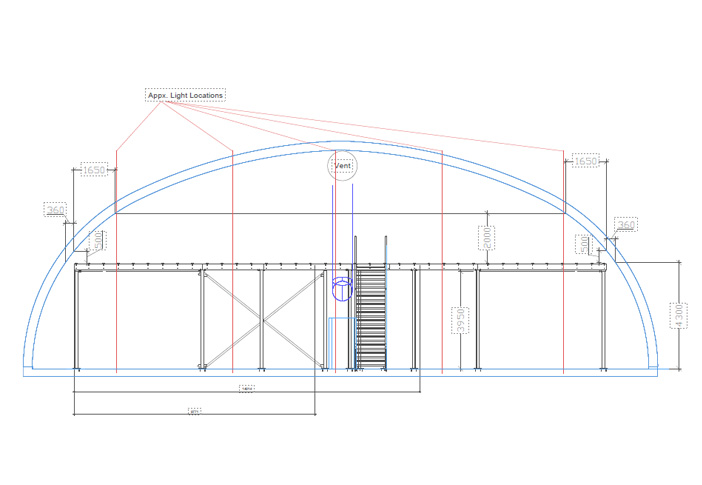Click the circled Vent label
702x485 pixels.
tap(342, 166)
